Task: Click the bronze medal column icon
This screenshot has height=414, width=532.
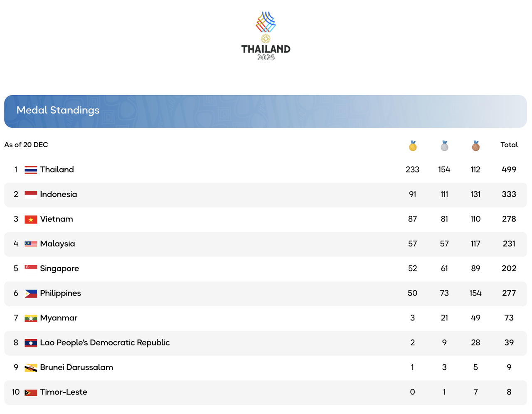Action: coord(476,146)
